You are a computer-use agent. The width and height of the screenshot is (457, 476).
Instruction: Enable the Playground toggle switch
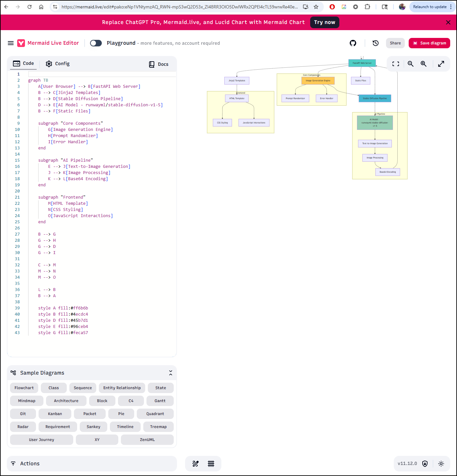(x=96, y=43)
